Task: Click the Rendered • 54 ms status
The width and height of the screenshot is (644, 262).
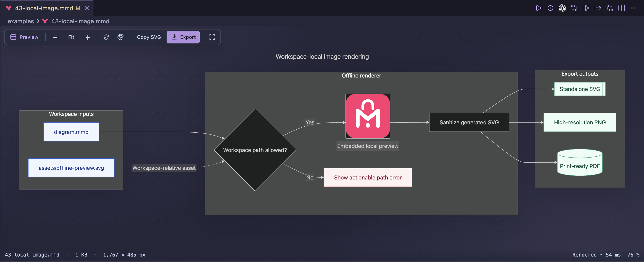Action: tap(597, 255)
